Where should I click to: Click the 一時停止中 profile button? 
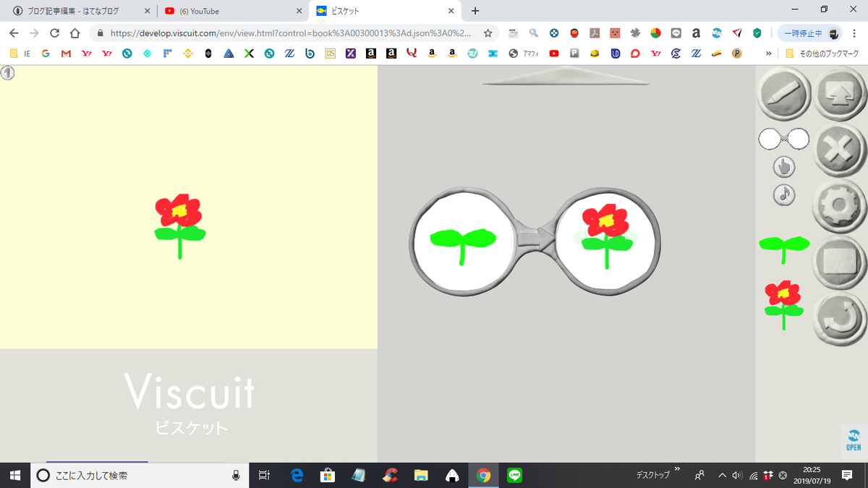coord(811,33)
